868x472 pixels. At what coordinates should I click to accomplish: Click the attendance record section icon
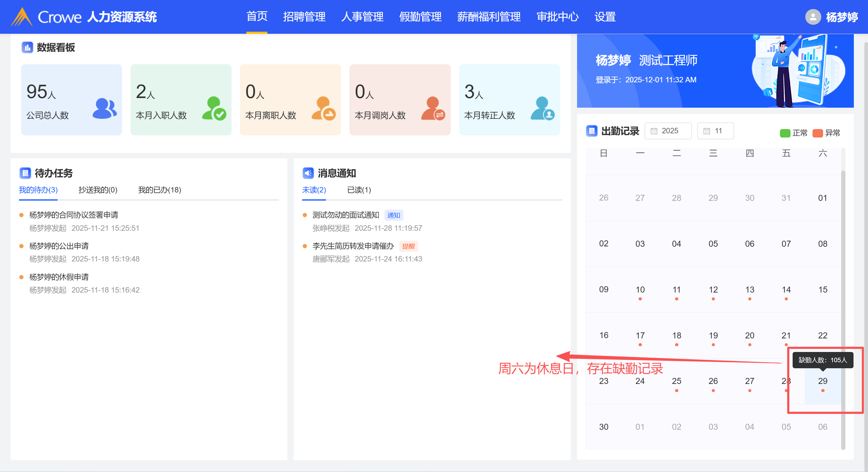click(x=592, y=131)
